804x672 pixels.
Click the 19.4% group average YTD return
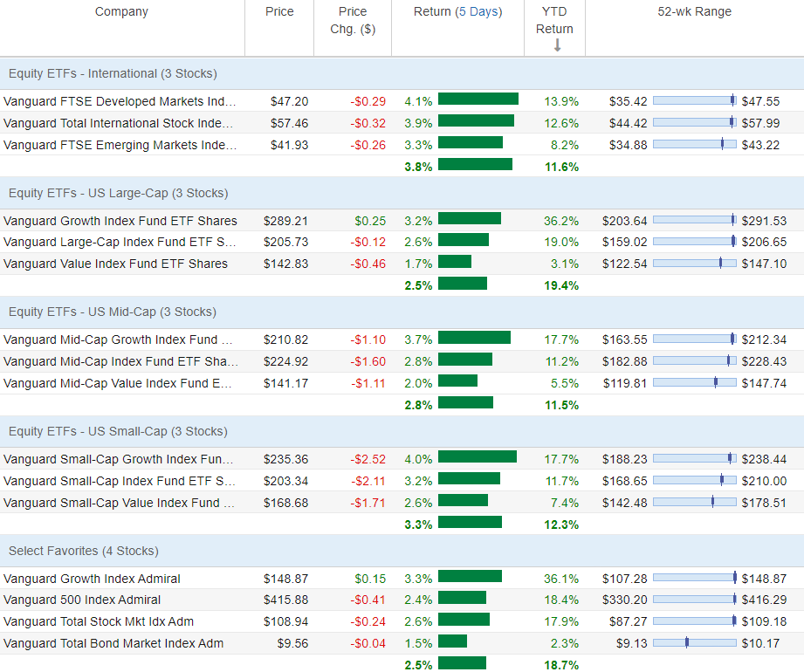coord(561,285)
